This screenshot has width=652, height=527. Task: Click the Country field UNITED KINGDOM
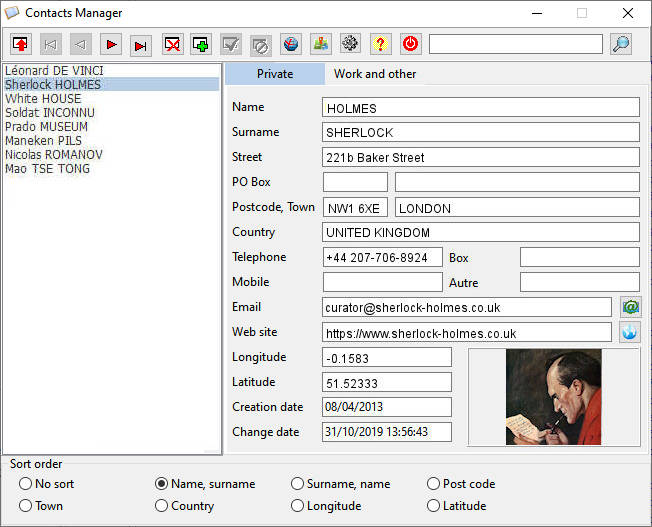point(481,232)
